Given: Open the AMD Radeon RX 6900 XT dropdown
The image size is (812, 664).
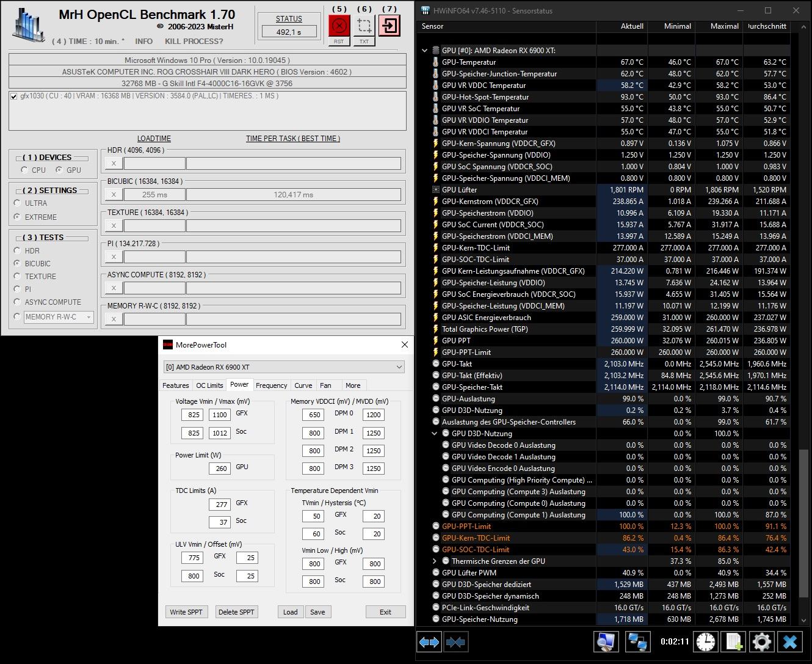Looking at the screenshot, I should coord(284,367).
